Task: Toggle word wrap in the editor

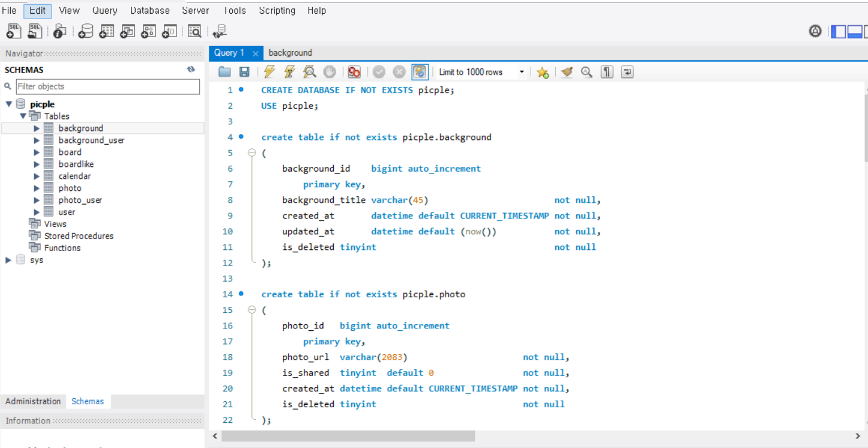Action: coord(627,72)
